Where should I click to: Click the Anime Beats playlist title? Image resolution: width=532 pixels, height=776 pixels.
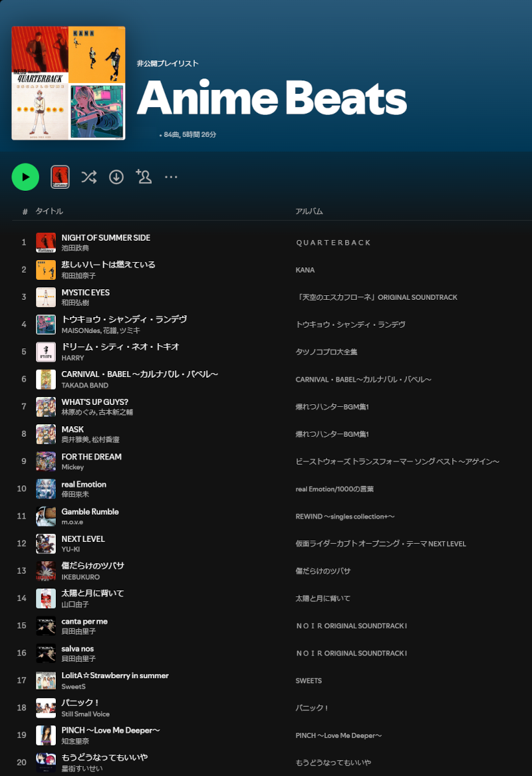[x=272, y=98]
